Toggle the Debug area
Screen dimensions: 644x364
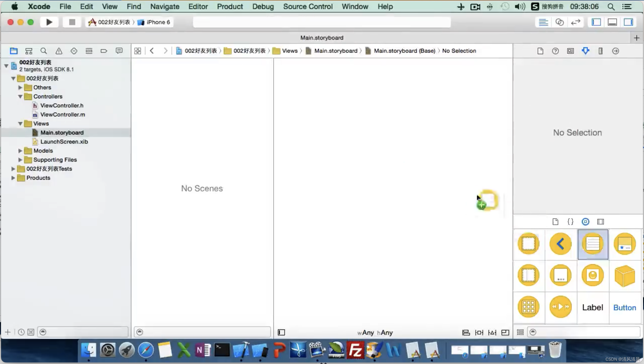pyautogui.click(x=612, y=22)
